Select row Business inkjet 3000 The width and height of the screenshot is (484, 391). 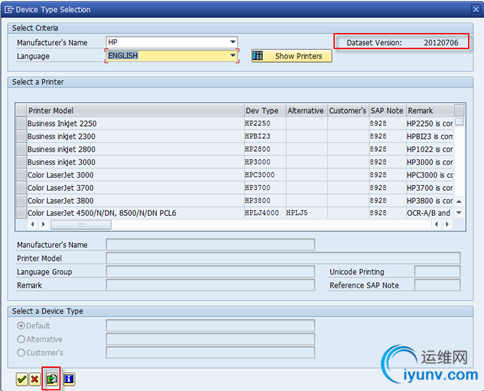click(x=235, y=162)
